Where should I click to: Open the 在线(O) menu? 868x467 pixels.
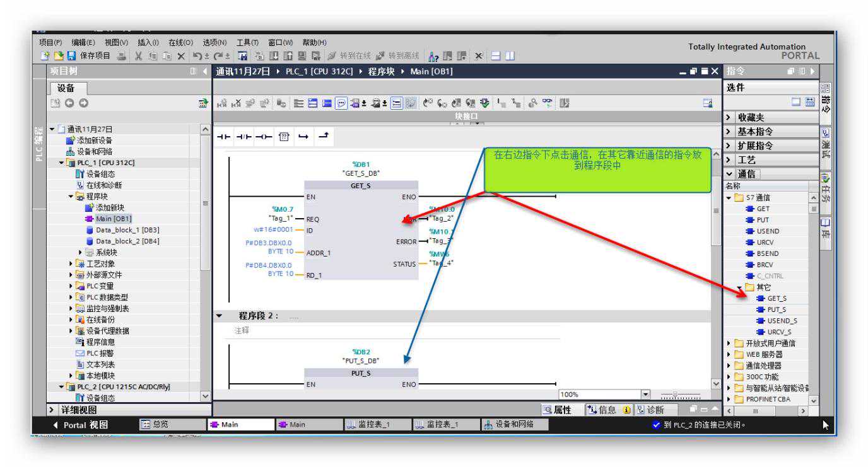pyautogui.click(x=180, y=42)
